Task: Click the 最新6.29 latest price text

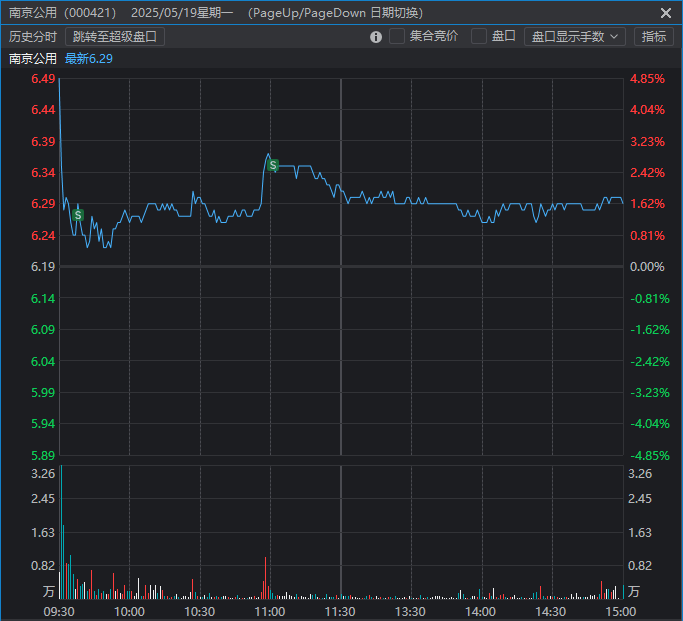Action: (89, 59)
